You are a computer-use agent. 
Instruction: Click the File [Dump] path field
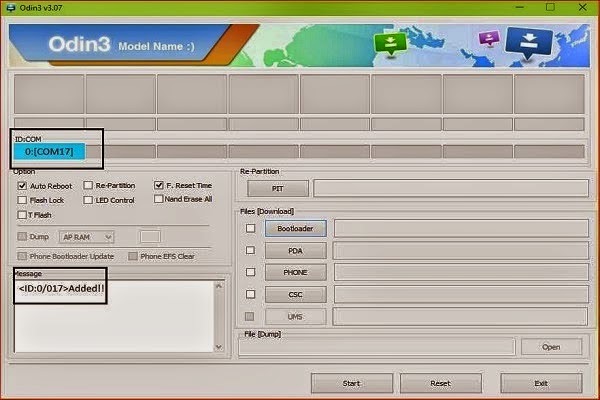point(377,347)
